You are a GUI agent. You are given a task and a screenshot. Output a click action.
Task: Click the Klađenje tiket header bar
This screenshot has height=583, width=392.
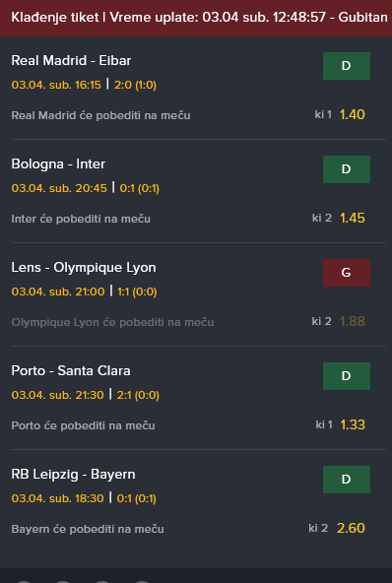click(x=196, y=18)
